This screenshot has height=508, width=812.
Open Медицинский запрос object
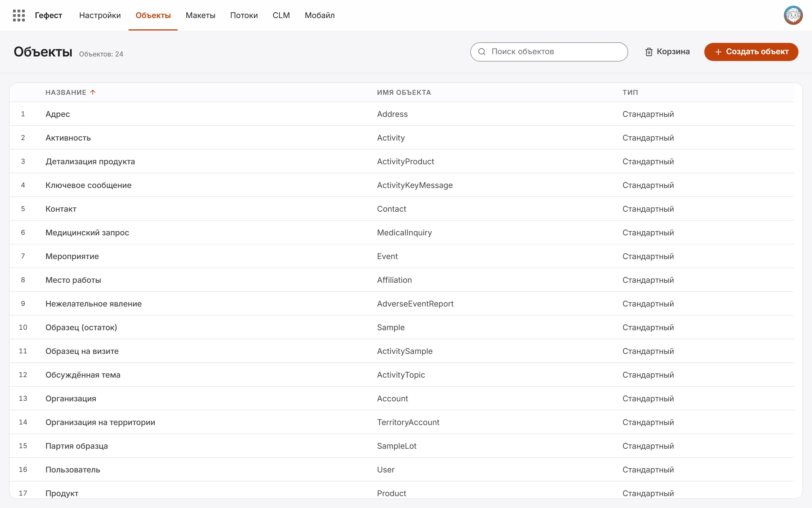click(87, 233)
